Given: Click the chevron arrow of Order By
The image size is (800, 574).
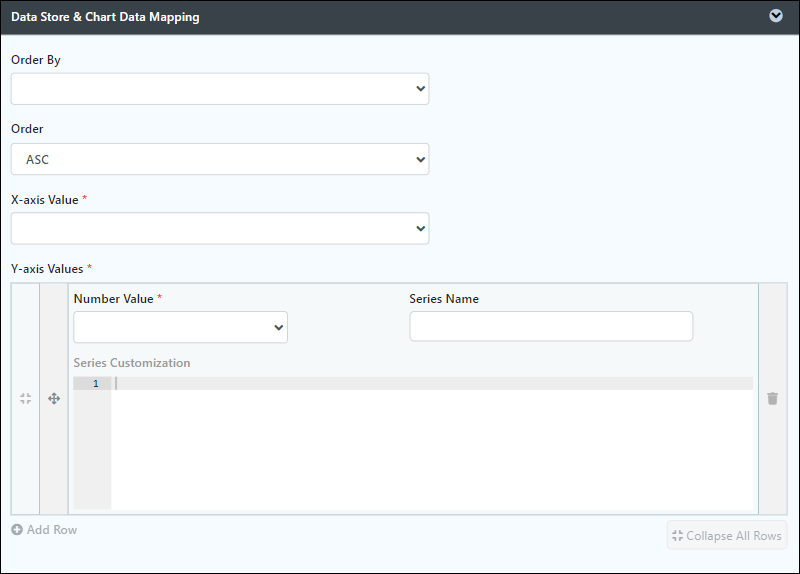Looking at the screenshot, I should pyautogui.click(x=420, y=89).
